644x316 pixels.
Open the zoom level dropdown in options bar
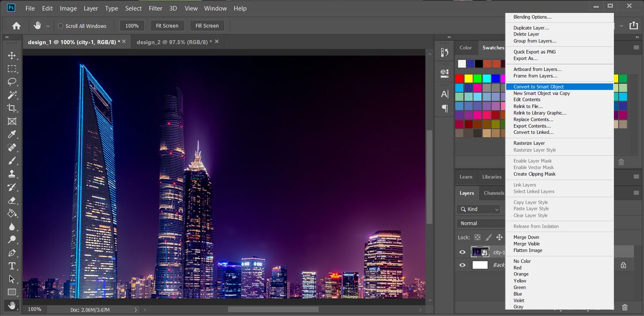click(132, 25)
